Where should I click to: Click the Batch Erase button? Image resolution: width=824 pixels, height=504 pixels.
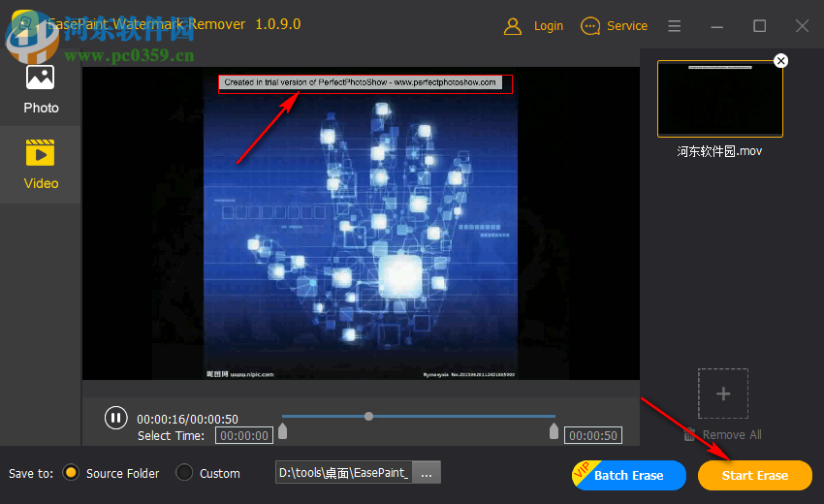click(x=629, y=475)
